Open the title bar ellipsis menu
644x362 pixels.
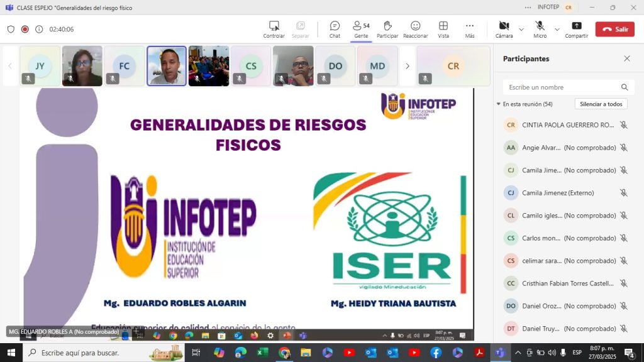(x=528, y=8)
